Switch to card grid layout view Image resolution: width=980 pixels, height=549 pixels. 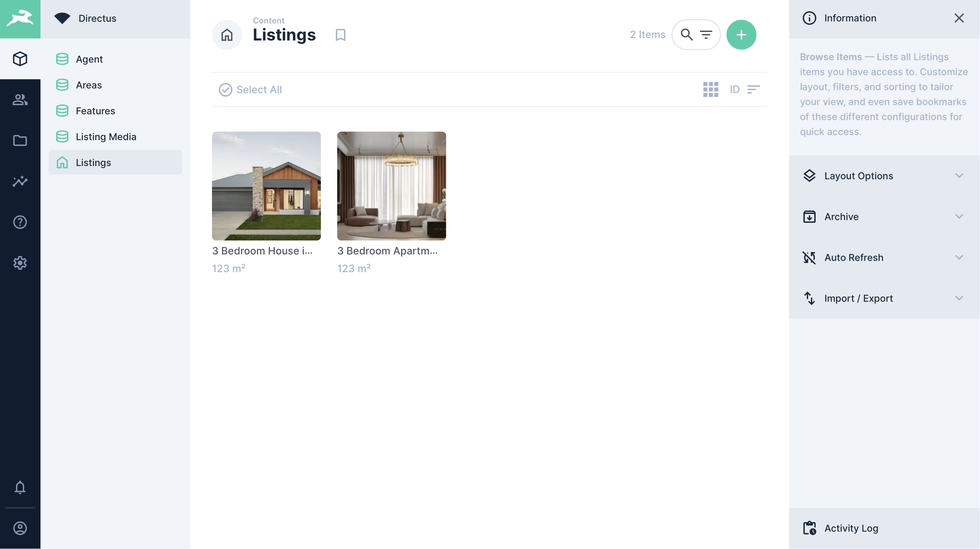click(710, 89)
